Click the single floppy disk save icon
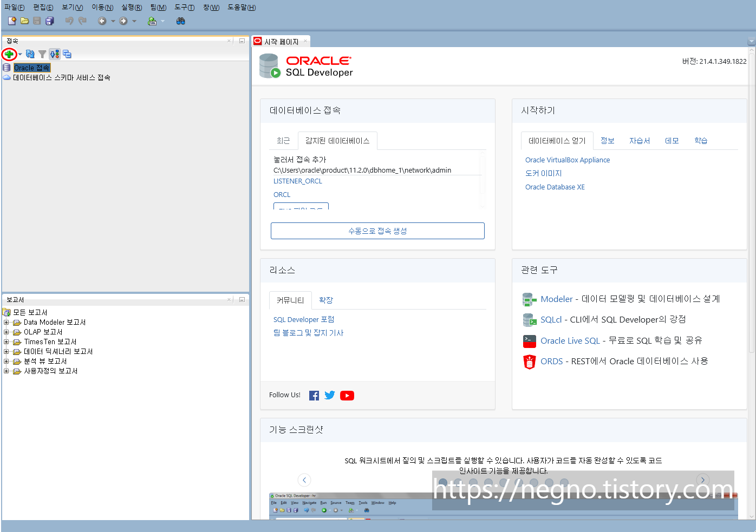The width and height of the screenshot is (756, 532). pos(37,21)
